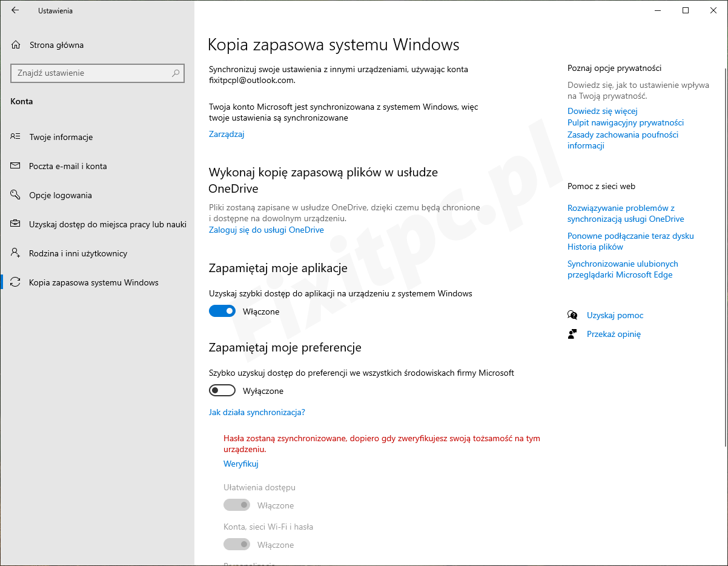Click the sync icon for Kopia zapasowa systemu Windows
The width and height of the screenshot is (728, 566).
16,282
